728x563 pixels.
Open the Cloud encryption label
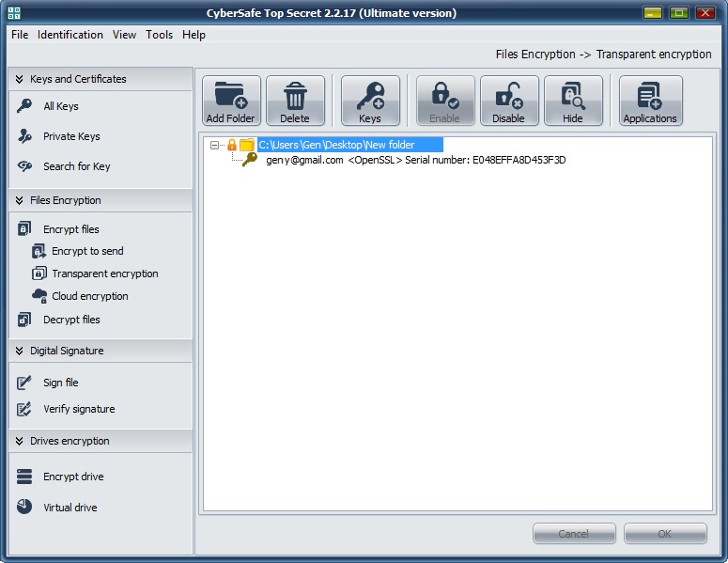point(90,296)
